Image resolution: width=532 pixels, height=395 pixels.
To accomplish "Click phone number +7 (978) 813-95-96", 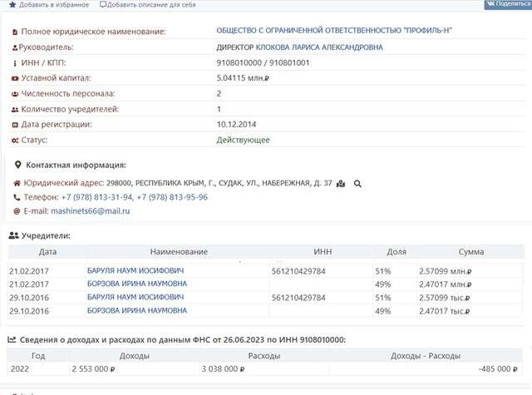I will (x=172, y=197).
